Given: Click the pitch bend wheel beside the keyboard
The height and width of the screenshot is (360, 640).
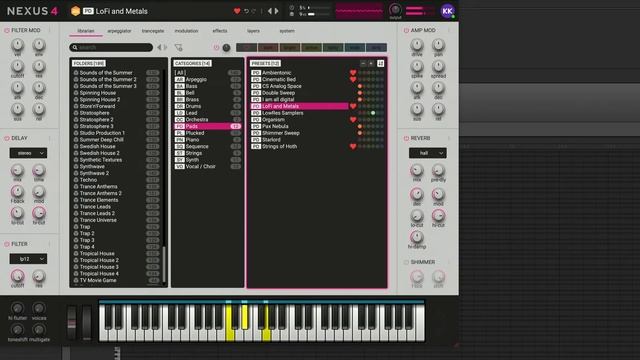Looking at the screenshot, I should (72, 322).
